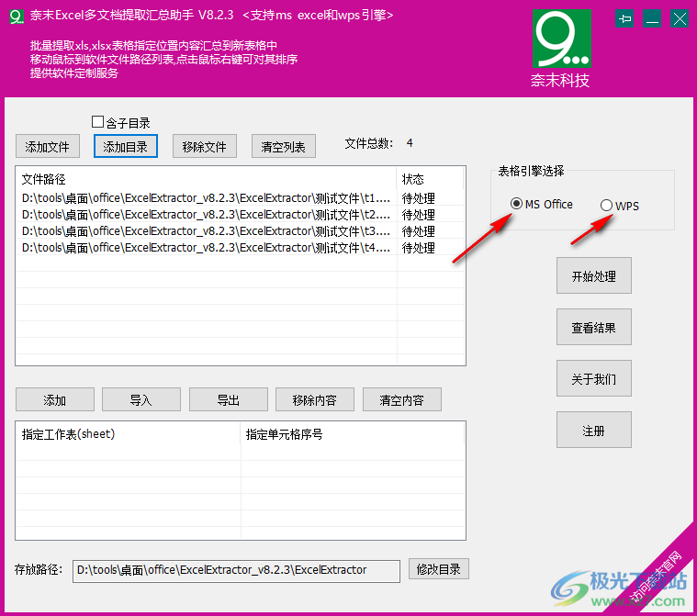Viewport: 697px width, 616px height.
Task: Click the 导出 button
Action: [228, 399]
